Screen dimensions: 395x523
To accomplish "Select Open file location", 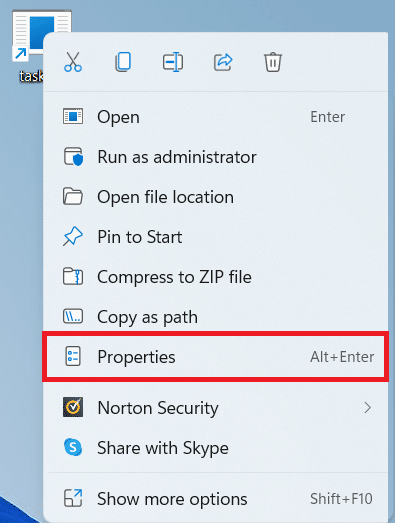I will (215, 197).
